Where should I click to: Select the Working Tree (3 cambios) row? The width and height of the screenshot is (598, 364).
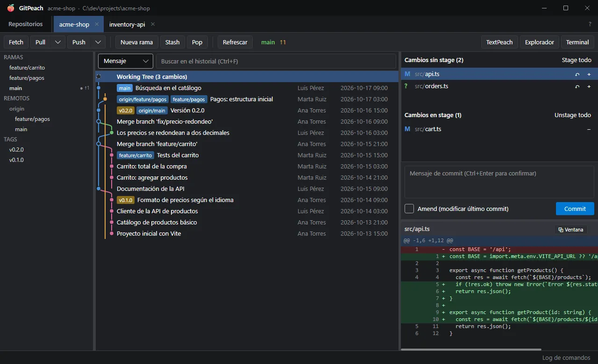point(247,77)
